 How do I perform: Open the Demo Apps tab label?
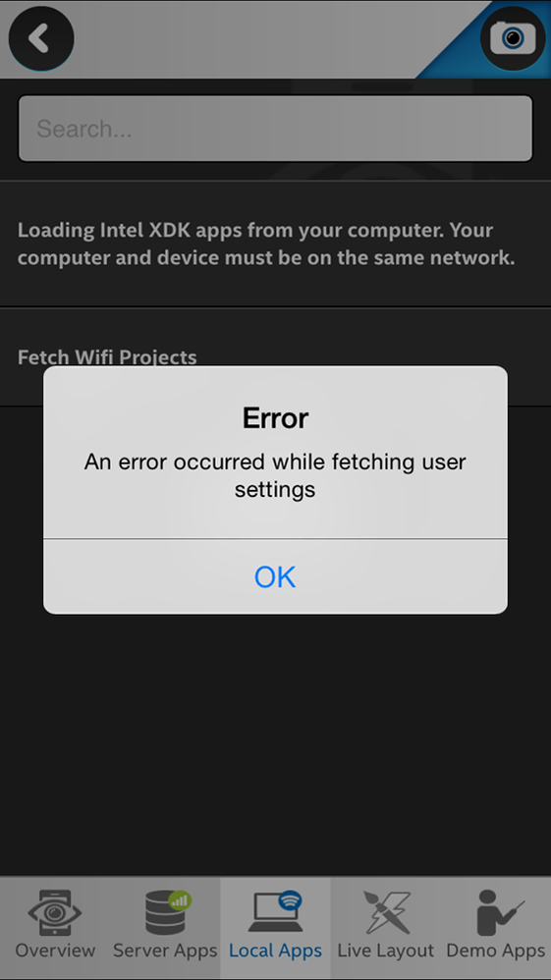coord(496,952)
